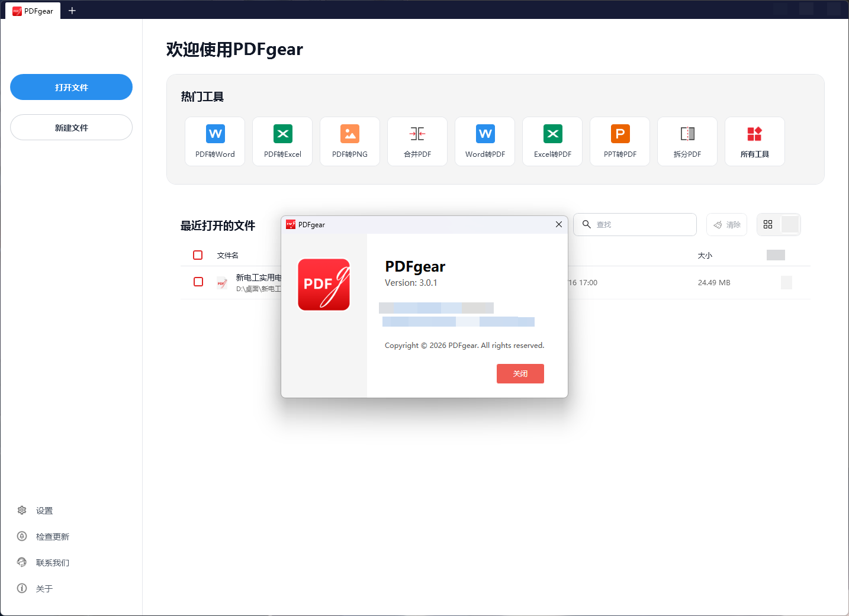Select the 拆分PDF split tool
The height and width of the screenshot is (616, 849).
[687, 141]
